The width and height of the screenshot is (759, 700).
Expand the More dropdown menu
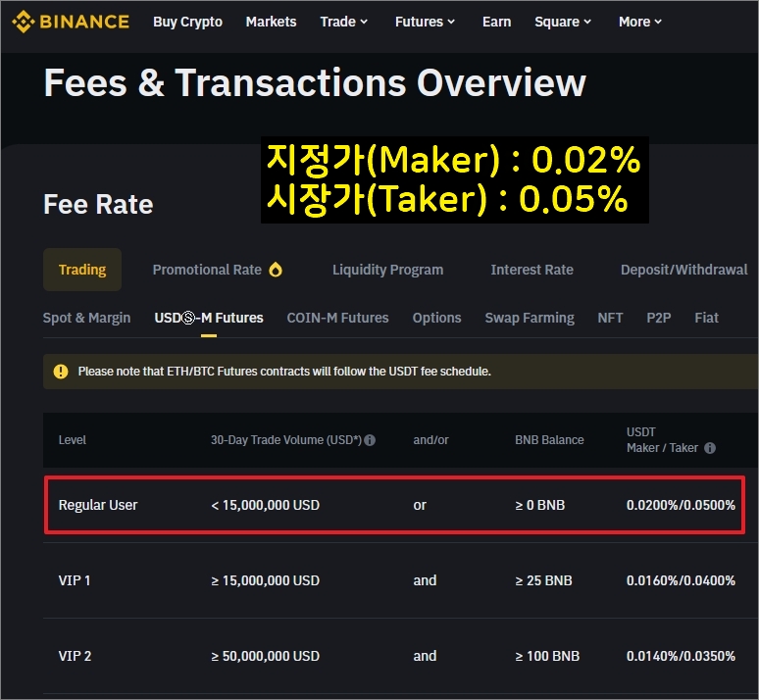640,22
